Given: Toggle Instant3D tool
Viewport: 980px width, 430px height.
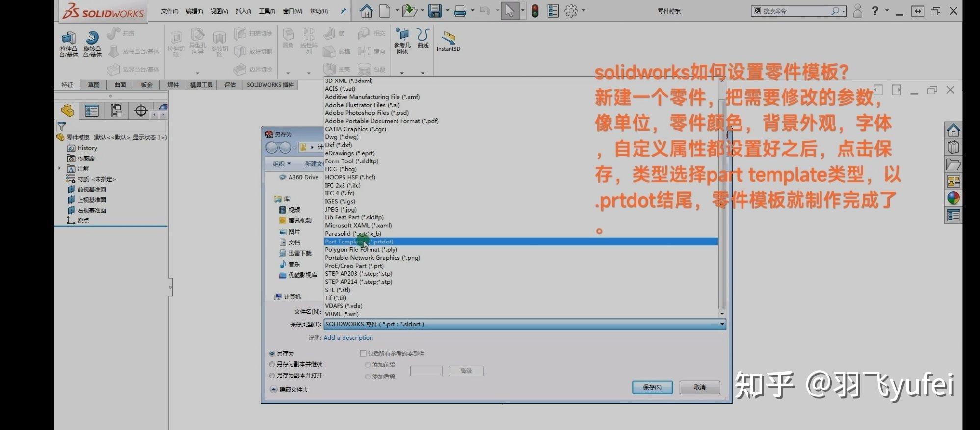Looking at the screenshot, I should 449,41.
